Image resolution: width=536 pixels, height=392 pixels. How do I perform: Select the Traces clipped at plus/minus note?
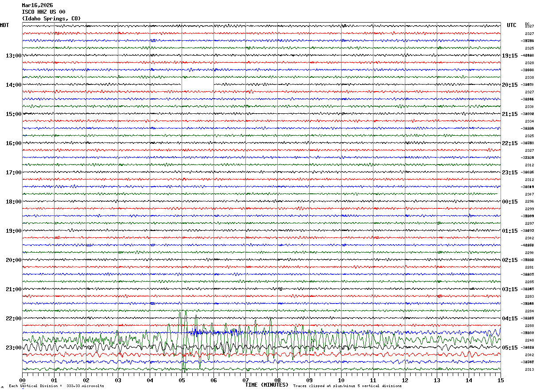pyautogui.click(x=347, y=386)
